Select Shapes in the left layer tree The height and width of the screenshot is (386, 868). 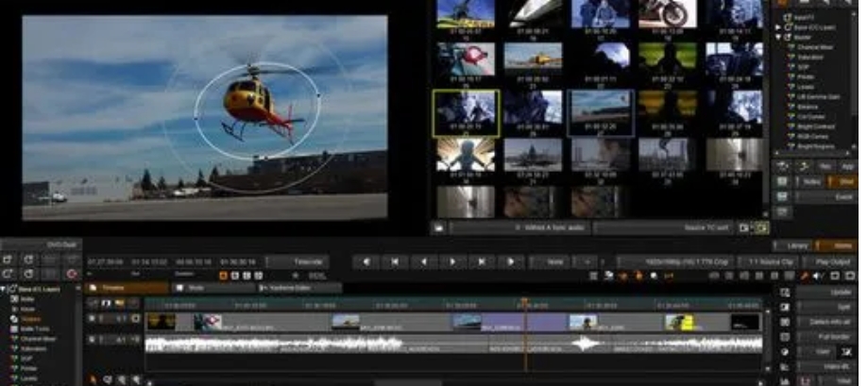coord(30,319)
